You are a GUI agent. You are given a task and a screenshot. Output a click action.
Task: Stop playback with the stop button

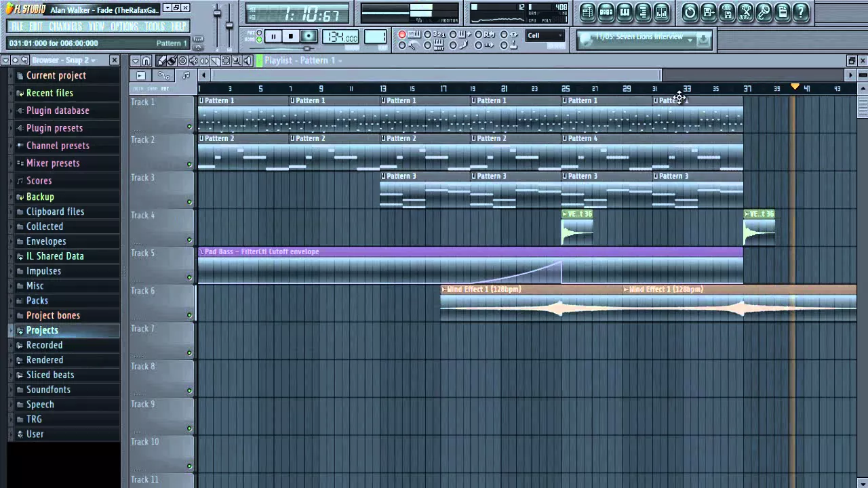point(290,36)
